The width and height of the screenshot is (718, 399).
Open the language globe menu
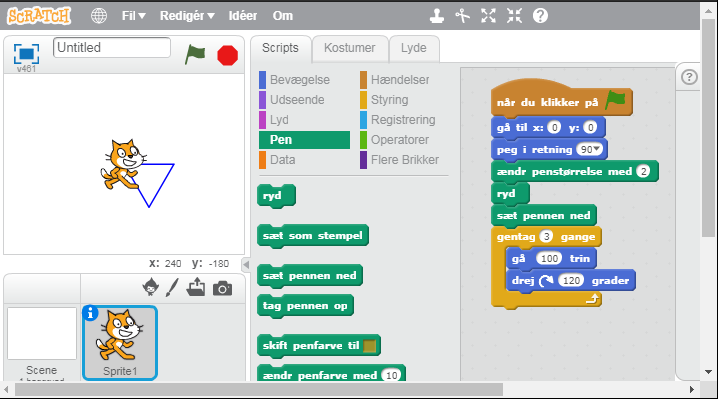tap(99, 16)
